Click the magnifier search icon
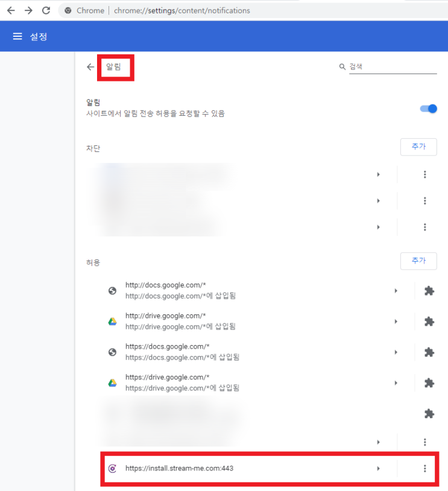The height and width of the screenshot is (491, 448). [342, 67]
